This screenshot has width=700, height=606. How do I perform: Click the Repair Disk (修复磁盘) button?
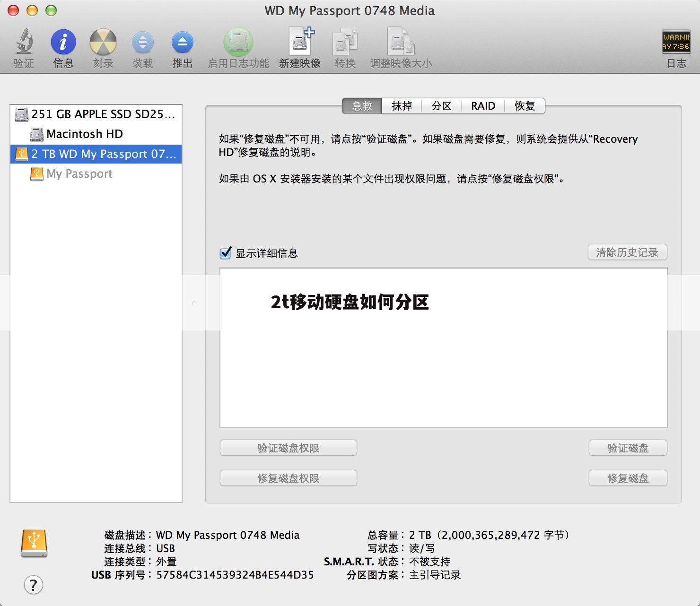pos(628,478)
